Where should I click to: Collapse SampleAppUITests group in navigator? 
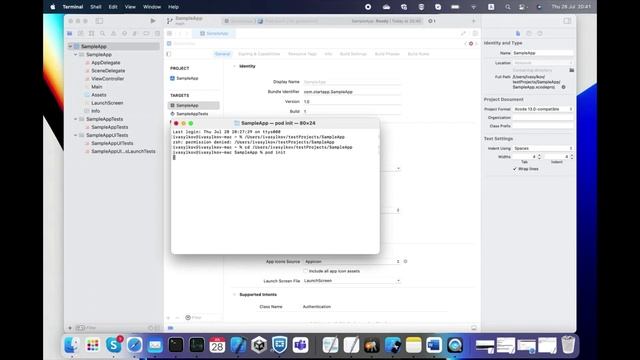tap(76, 135)
